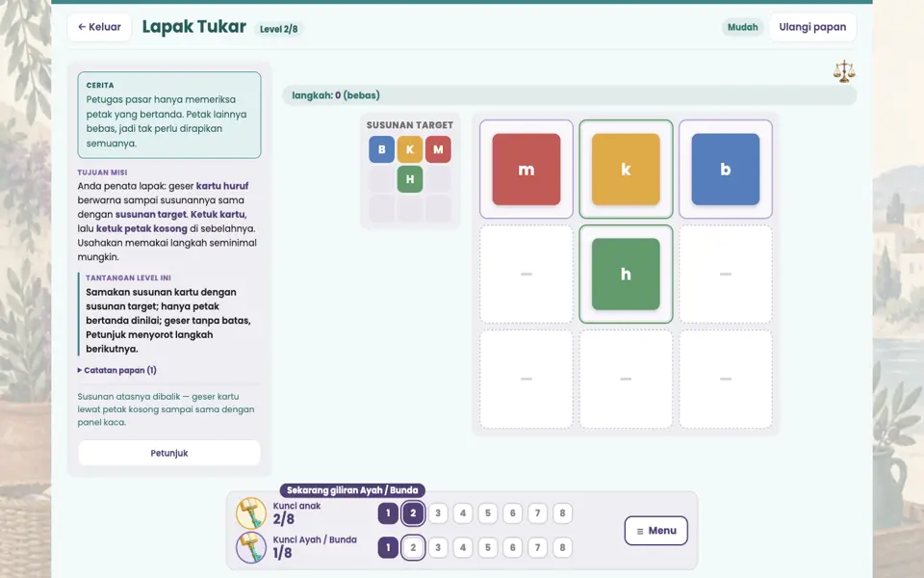Click the balance scales icon
The height and width of the screenshot is (578, 924).
click(x=844, y=71)
